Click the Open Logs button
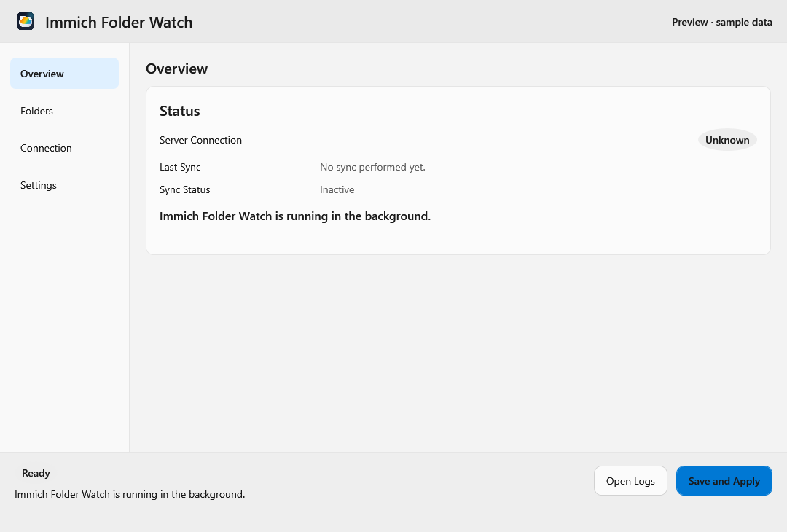Viewport: 787px width, 532px height. coord(630,481)
